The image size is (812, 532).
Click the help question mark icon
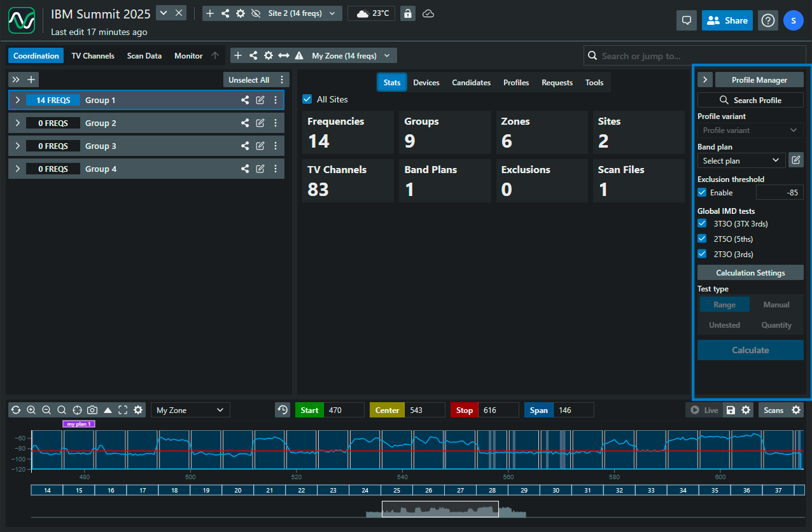(x=768, y=20)
